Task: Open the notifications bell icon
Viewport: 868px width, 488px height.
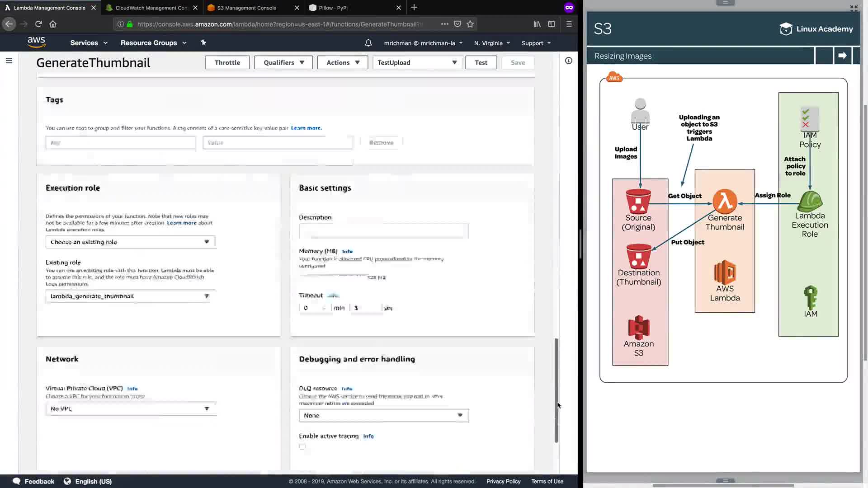Action: point(368,43)
